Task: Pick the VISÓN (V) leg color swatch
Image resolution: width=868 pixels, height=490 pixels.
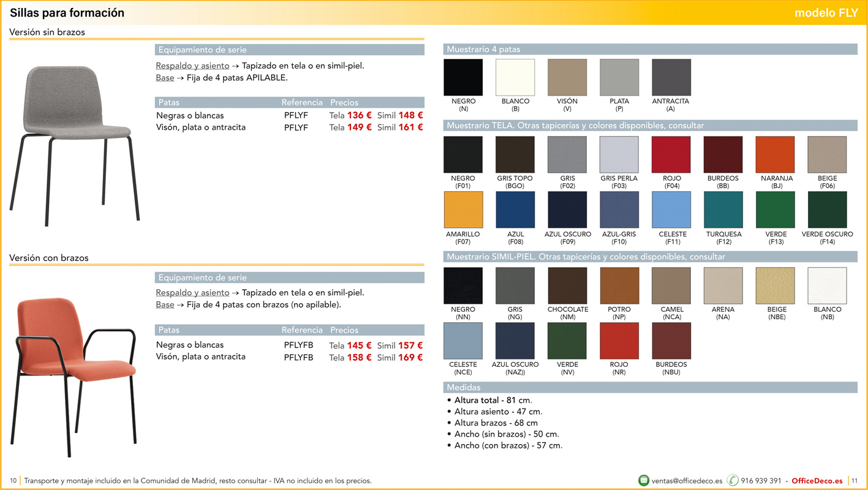Action: tap(567, 77)
